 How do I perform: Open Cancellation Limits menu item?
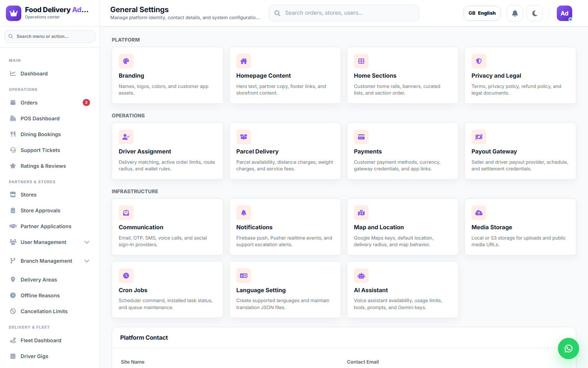coord(50,311)
